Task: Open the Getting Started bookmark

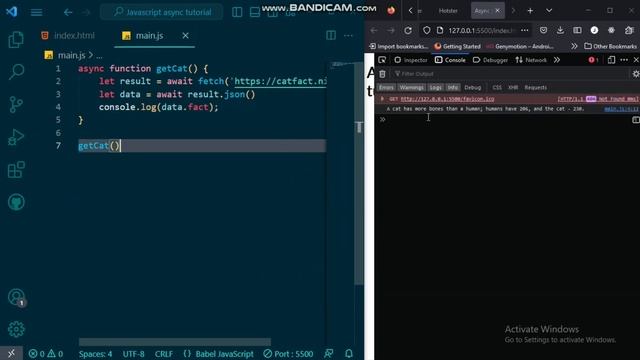Action: tap(457, 47)
